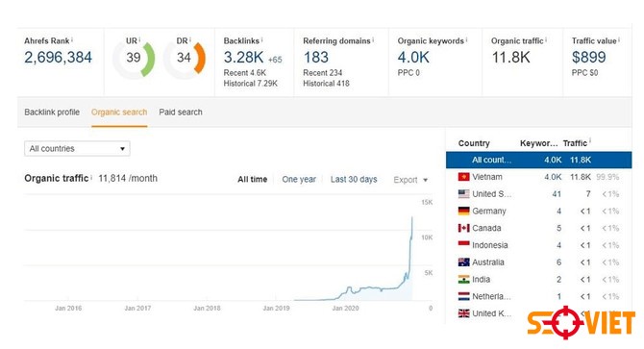Click the UR 39 gauge
The height and width of the screenshot is (349, 644).
(134, 58)
